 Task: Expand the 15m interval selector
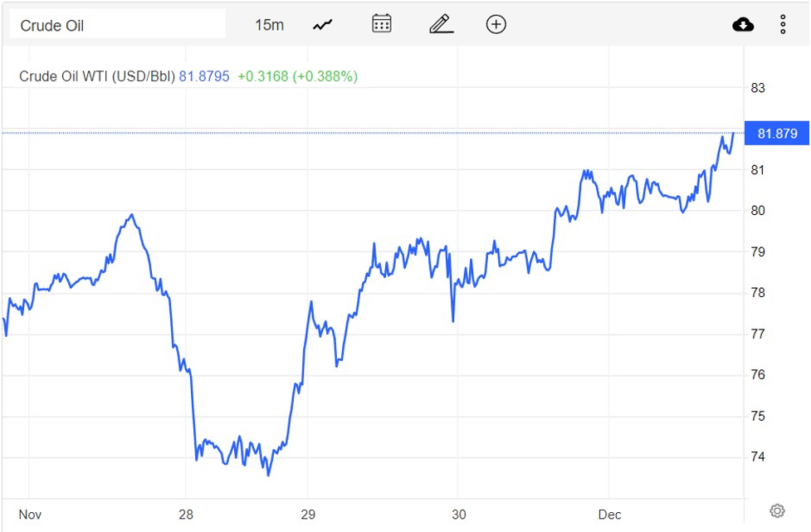tap(269, 25)
